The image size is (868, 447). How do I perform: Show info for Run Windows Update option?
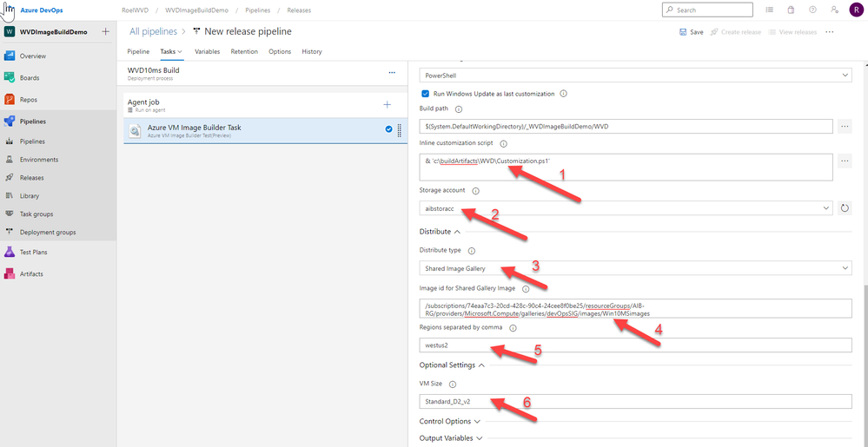(x=564, y=94)
